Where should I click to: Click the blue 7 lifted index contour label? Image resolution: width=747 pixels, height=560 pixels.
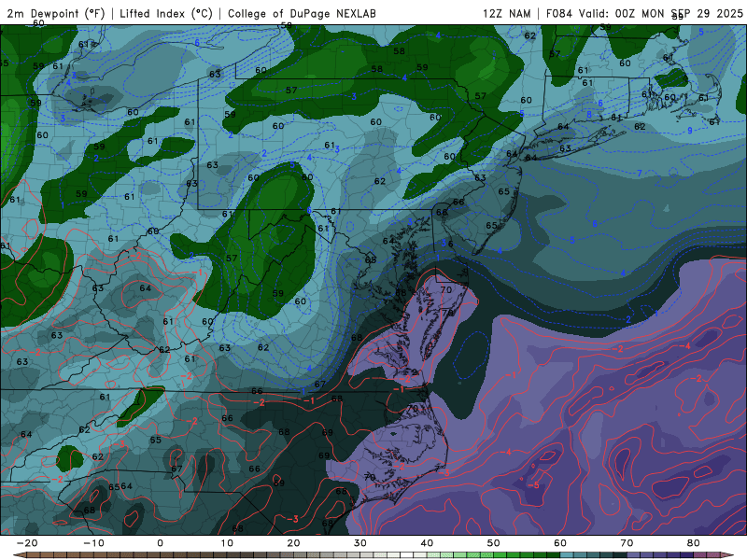640,174
